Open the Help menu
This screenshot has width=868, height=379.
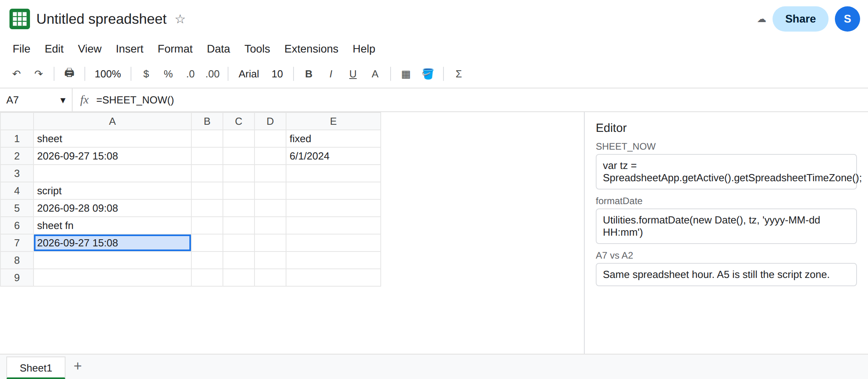(363, 49)
